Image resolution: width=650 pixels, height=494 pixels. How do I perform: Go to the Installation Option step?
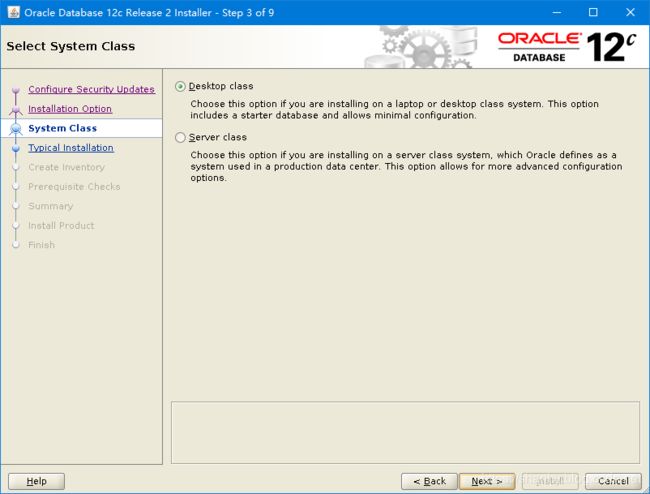pos(70,109)
